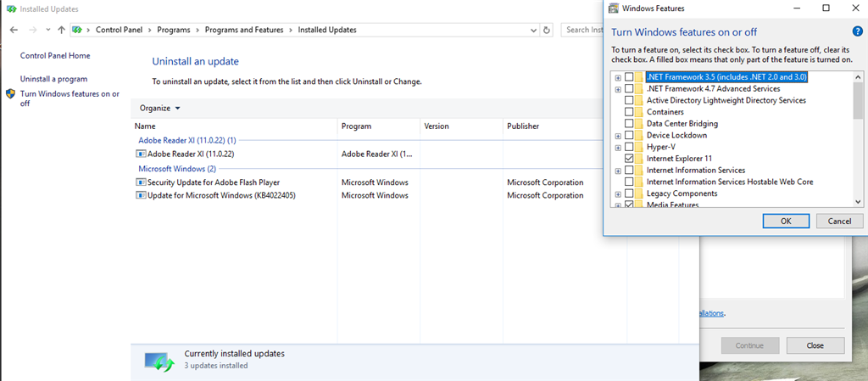The image size is (868, 381).
Task: Check the Legacy Components checkbox
Action: pyautogui.click(x=629, y=193)
